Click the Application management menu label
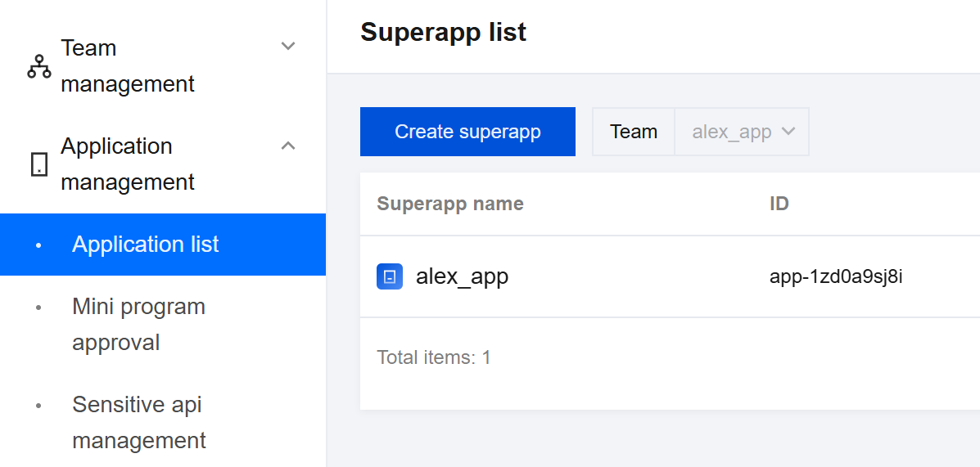This screenshot has height=467, width=980. [128, 164]
